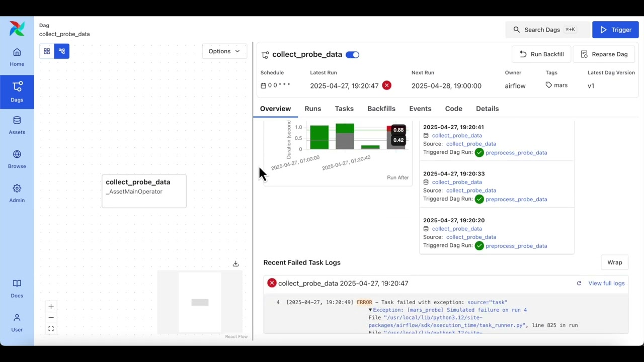Click the Run Backfill button
This screenshot has width=644, height=362.
pos(541,54)
